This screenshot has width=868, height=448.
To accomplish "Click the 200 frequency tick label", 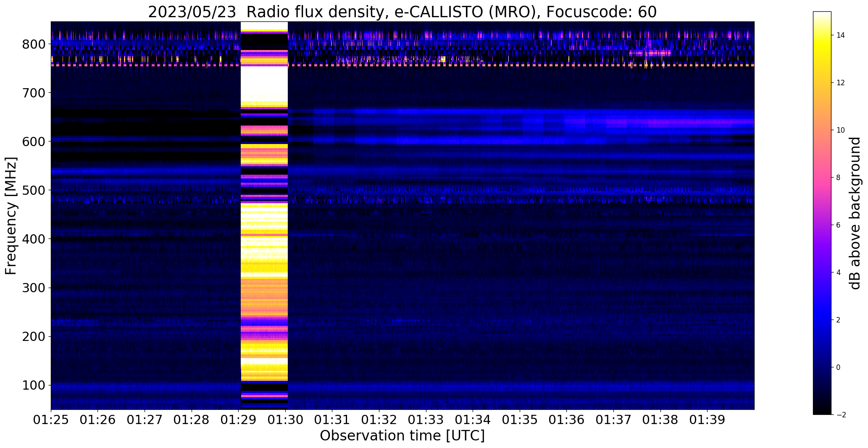I will point(33,336).
